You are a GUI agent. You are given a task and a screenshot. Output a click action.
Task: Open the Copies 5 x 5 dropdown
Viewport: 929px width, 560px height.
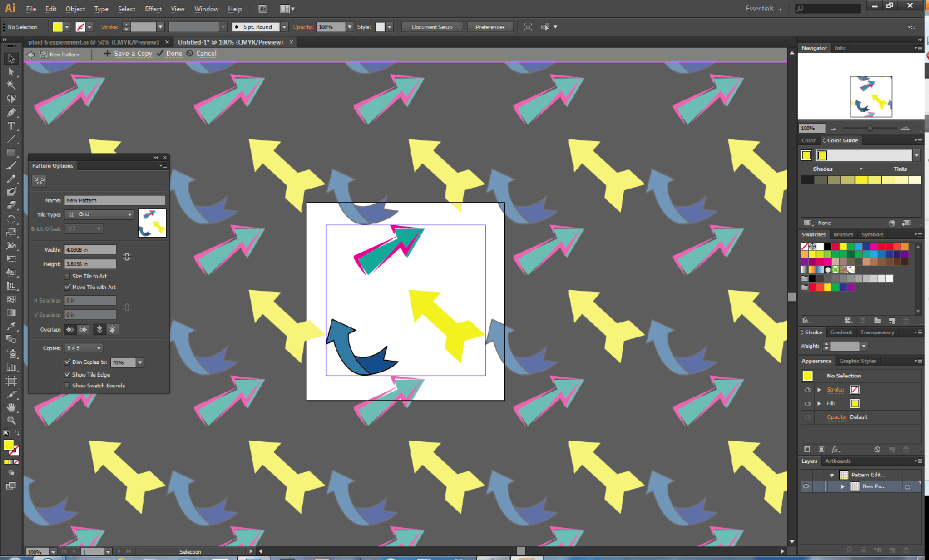pyautogui.click(x=84, y=348)
